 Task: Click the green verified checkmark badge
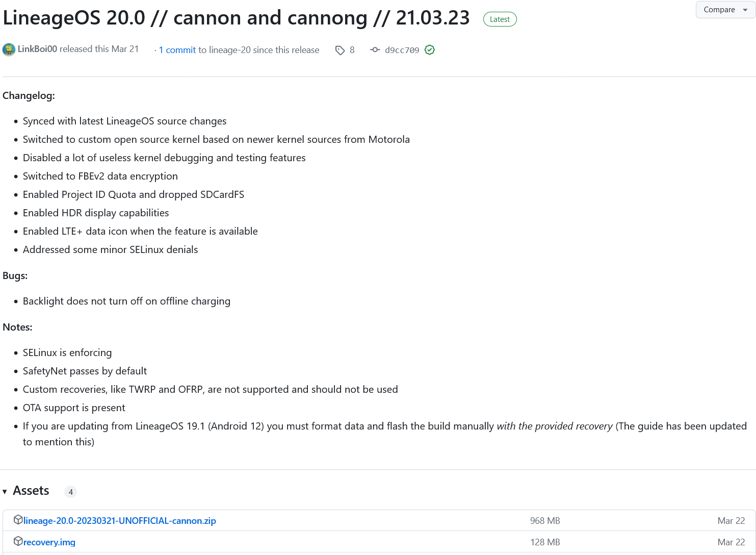coord(430,49)
